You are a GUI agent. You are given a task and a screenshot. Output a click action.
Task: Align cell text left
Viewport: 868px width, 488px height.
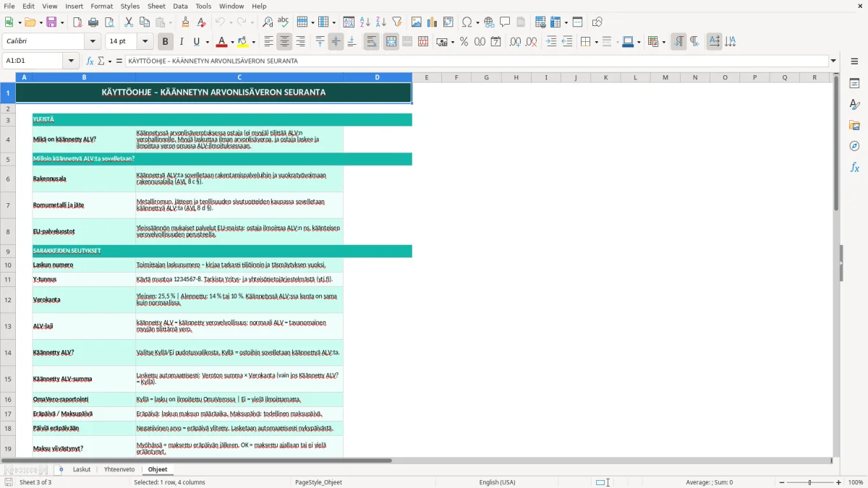tap(268, 42)
